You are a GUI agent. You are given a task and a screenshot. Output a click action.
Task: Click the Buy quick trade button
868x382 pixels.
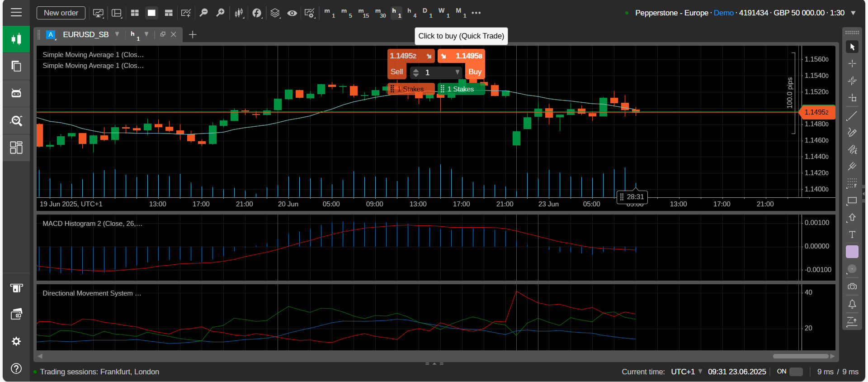[475, 72]
